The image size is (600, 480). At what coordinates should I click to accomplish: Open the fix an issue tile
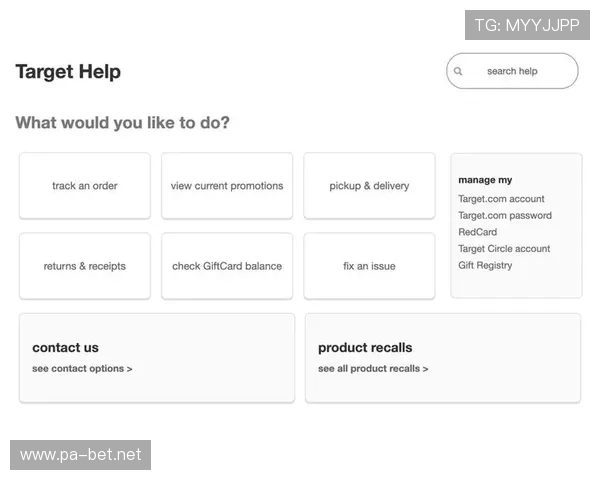(369, 266)
